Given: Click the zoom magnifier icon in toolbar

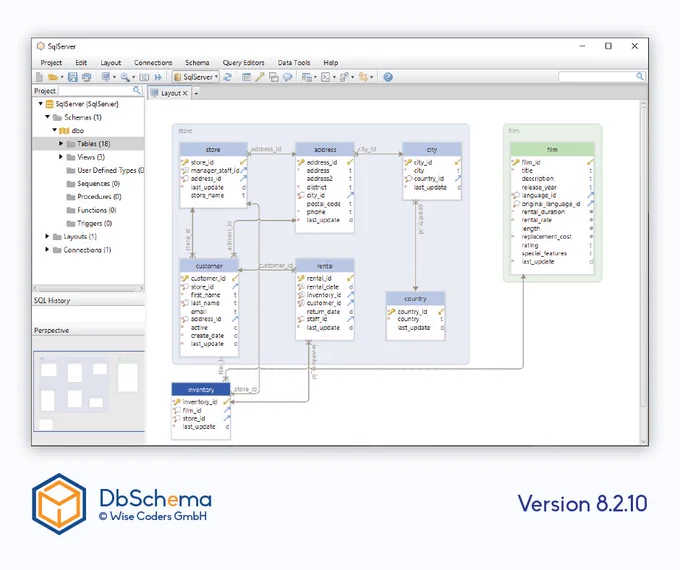Looking at the screenshot, I should point(125,77).
